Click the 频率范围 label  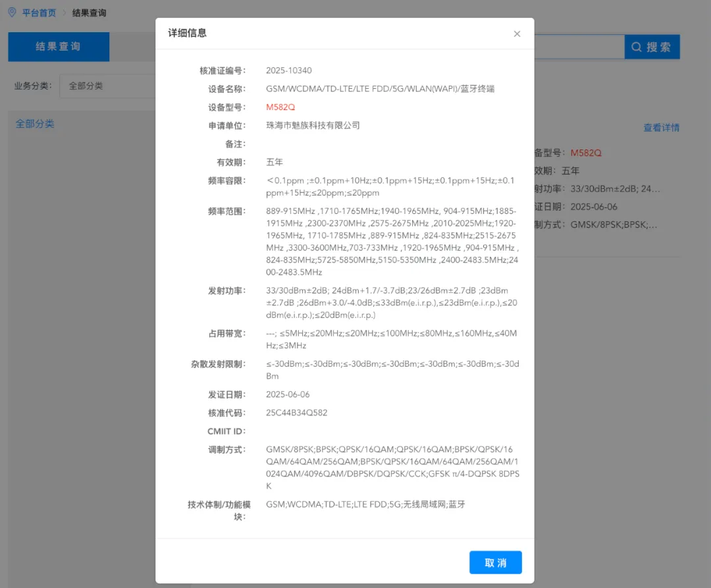[x=226, y=211]
